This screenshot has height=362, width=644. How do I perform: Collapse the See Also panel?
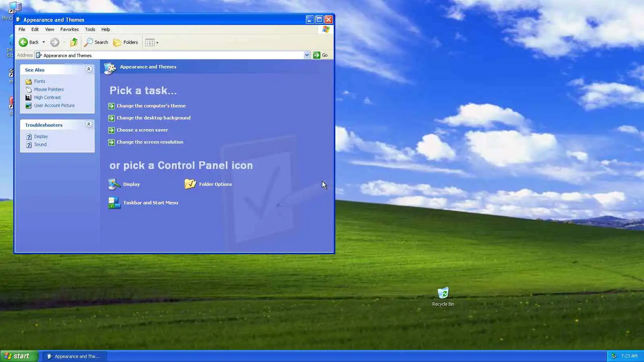click(x=89, y=69)
